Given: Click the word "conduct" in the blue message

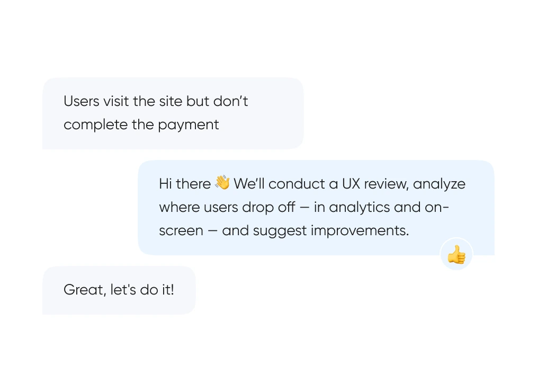Looking at the screenshot, I should coord(297,184).
